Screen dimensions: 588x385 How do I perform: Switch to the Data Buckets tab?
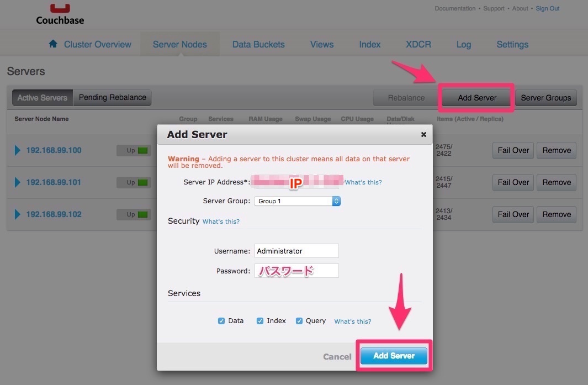click(x=258, y=44)
